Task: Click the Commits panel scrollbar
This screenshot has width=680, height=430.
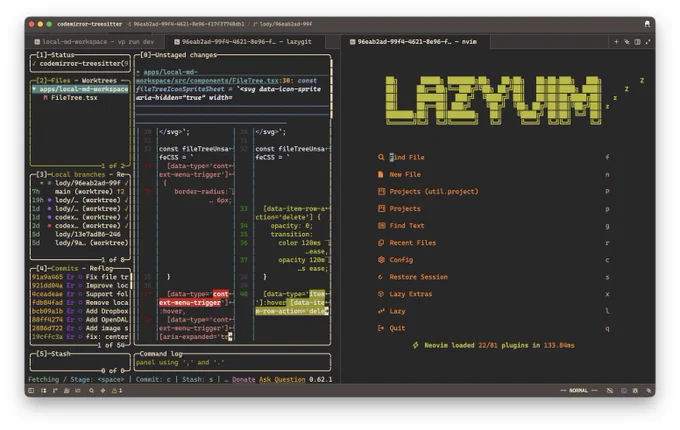Action: coord(131,281)
